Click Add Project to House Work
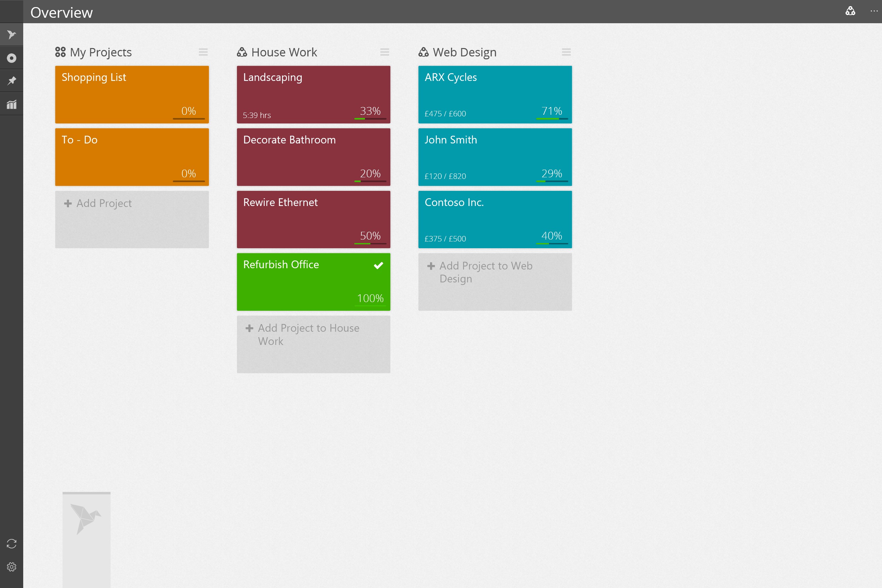This screenshot has height=588, width=882. pyautogui.click(x=313, y=344)
